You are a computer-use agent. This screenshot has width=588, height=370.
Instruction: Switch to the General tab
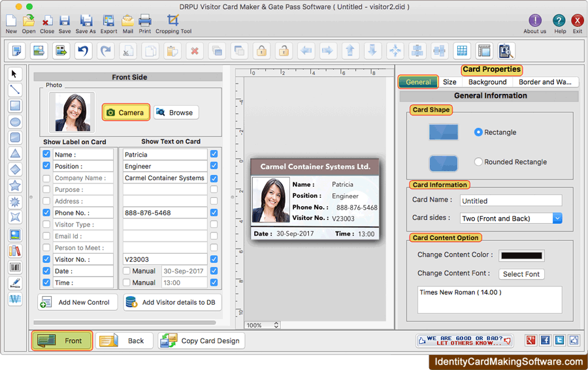click(x=417, y=82)
